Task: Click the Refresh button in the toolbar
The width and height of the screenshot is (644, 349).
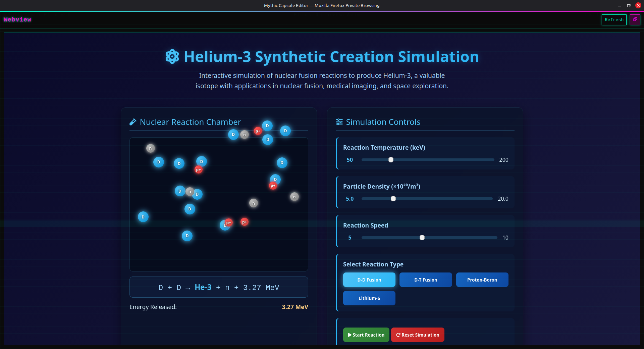Action: click(614, 19)
